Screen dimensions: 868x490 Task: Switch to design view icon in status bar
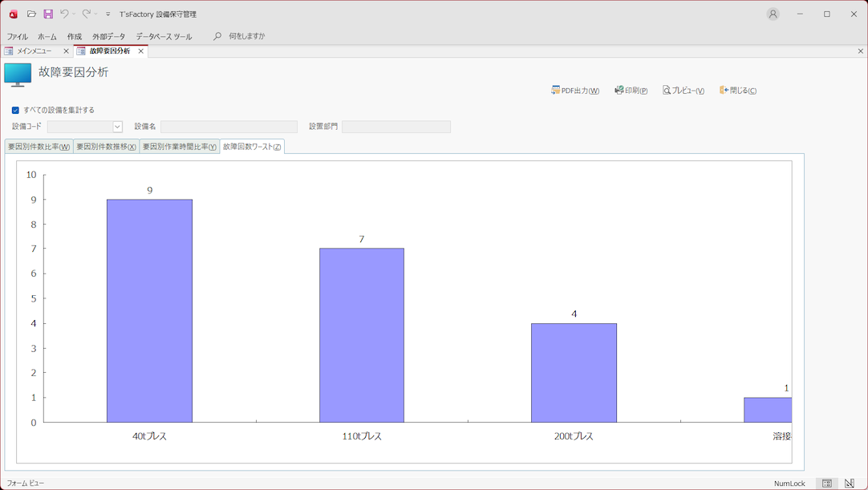pyautogui.click(x=850, y=484)
